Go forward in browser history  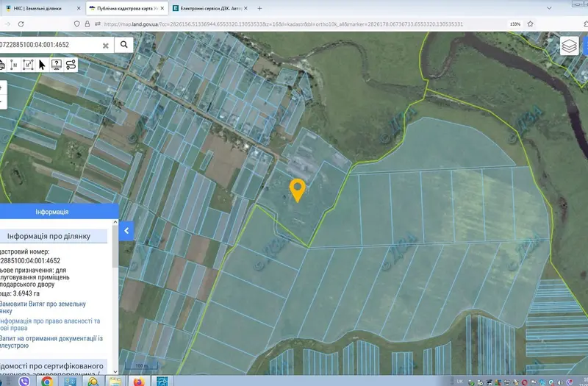pos(7,24)
